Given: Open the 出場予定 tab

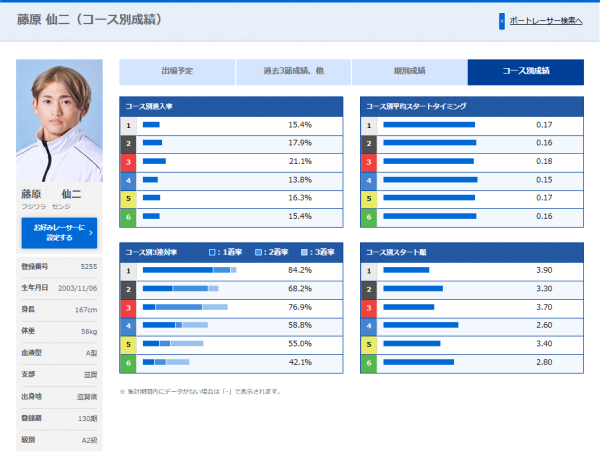Looking at the screenshot, I should [177, 72].
